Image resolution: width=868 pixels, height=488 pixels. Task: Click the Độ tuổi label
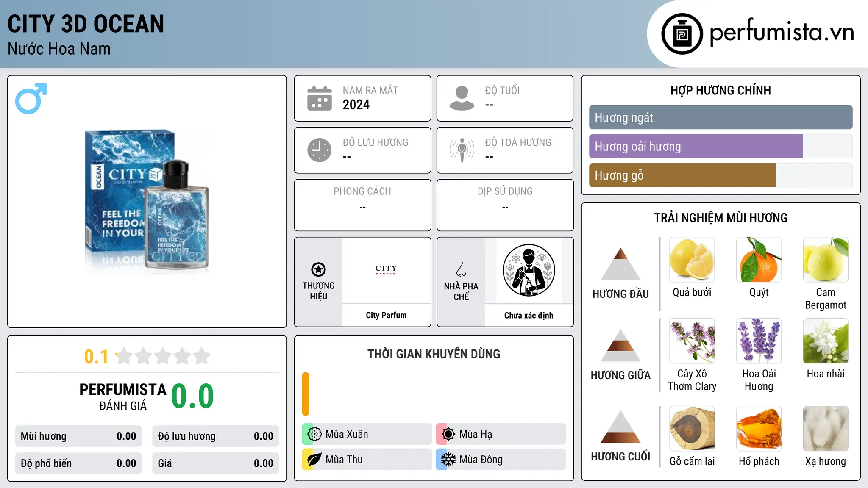502,90
